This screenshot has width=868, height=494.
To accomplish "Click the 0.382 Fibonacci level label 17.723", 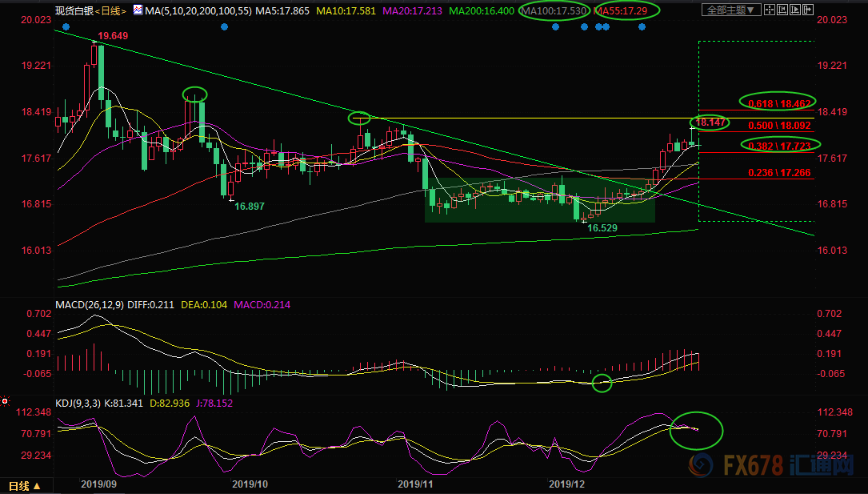I will 778,144.
